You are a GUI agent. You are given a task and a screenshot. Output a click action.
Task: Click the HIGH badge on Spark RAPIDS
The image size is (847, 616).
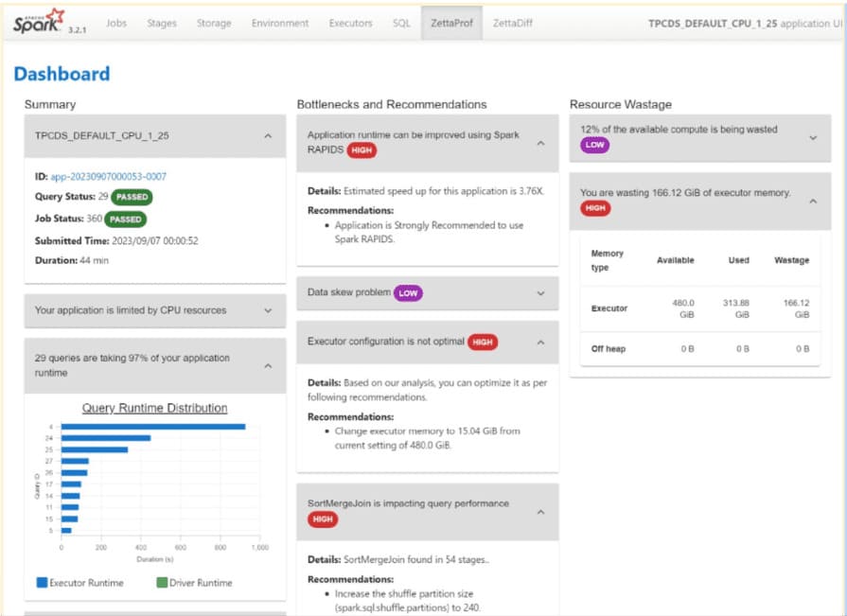(x=362, y=150)
